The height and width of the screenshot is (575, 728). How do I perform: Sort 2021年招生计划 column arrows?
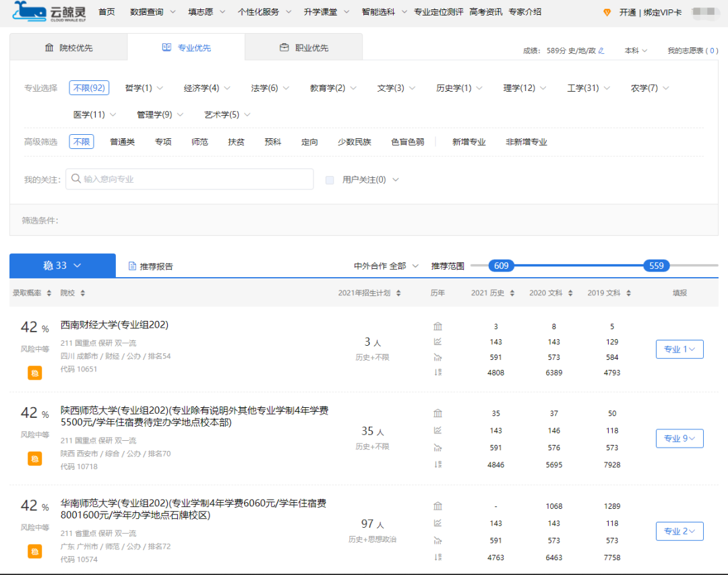coord(398,293)
